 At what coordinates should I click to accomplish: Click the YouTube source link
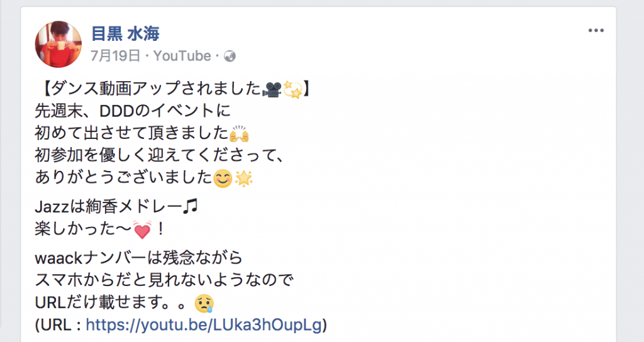(x=182, y=56)
